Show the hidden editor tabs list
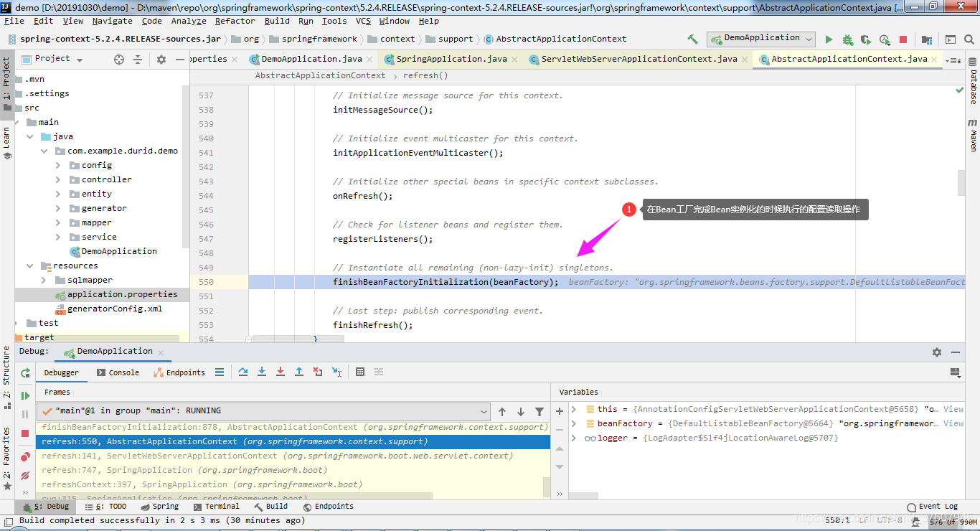 (x=954, y=60)
